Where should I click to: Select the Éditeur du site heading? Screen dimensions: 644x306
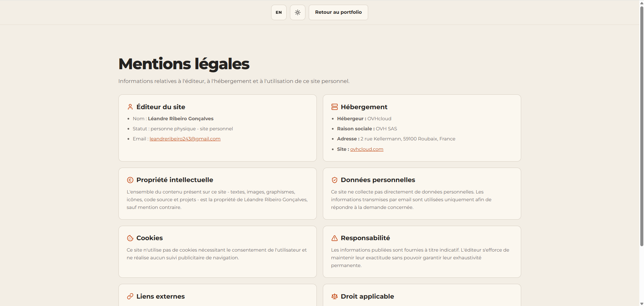(161, 107)
